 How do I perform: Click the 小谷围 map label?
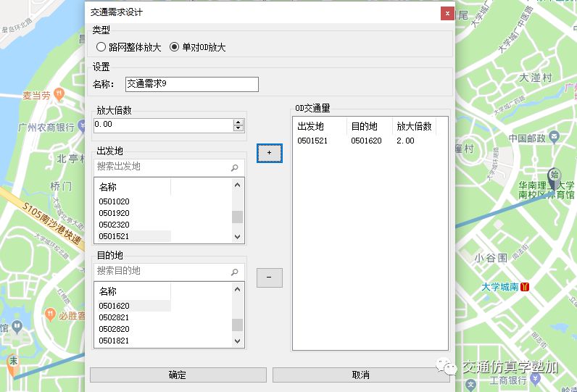point(491,259)
